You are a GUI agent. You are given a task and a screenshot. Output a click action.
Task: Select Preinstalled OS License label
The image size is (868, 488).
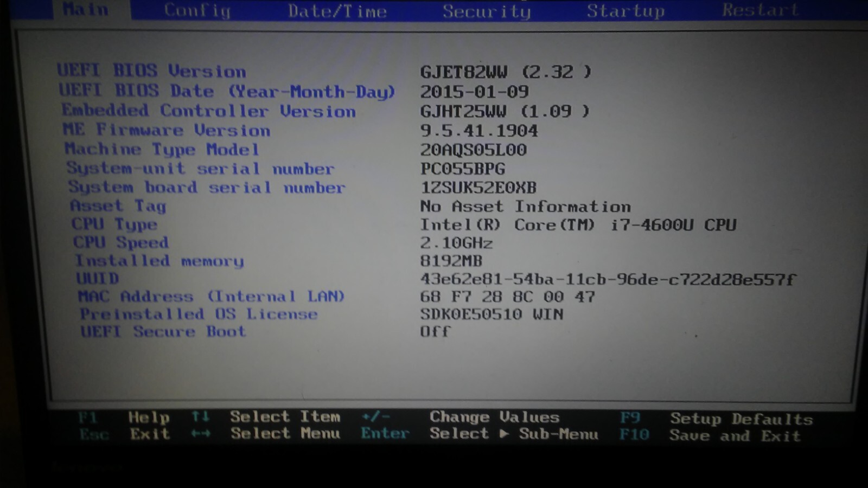199,314
